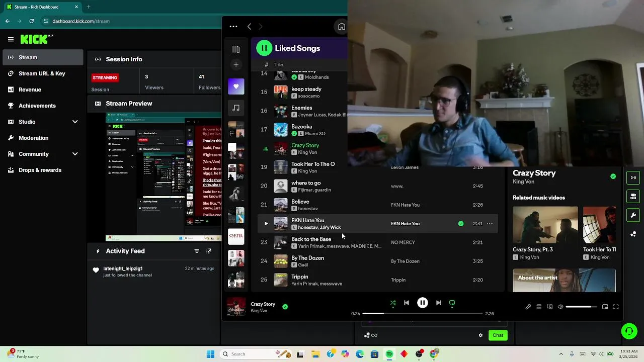Viewport: 644px width, 362px height.
Task: Toggle repeat in Spotify player
Action: (452, 303)
